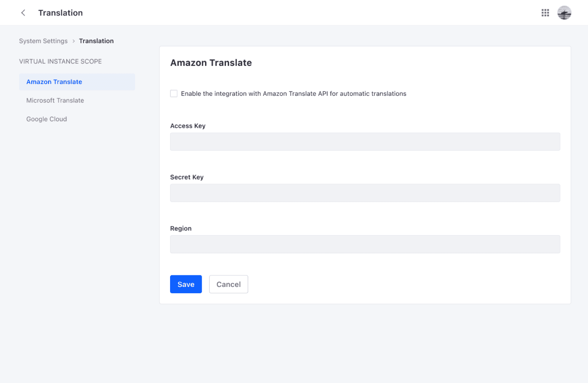Click the breadcrumb chevron separator
The height and width of the screenshot is (383, 588).
73,41
